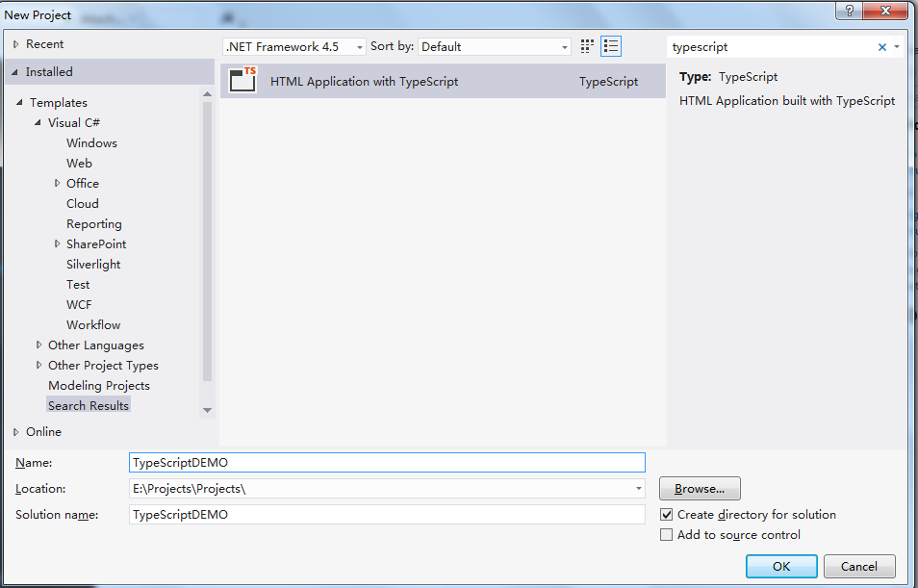Expand the Office node arrow

(x=57, y=183)
